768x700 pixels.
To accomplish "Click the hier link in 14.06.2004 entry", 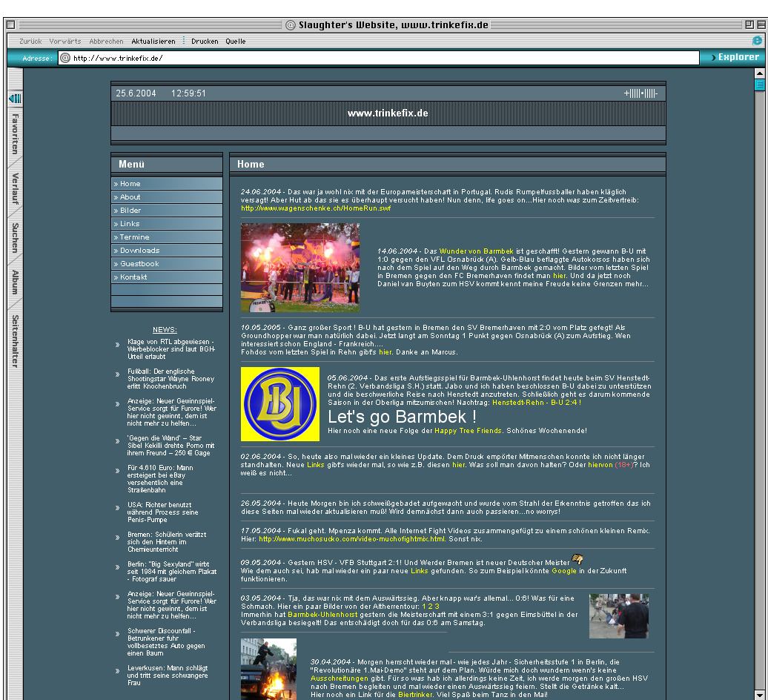I will 559,276.
